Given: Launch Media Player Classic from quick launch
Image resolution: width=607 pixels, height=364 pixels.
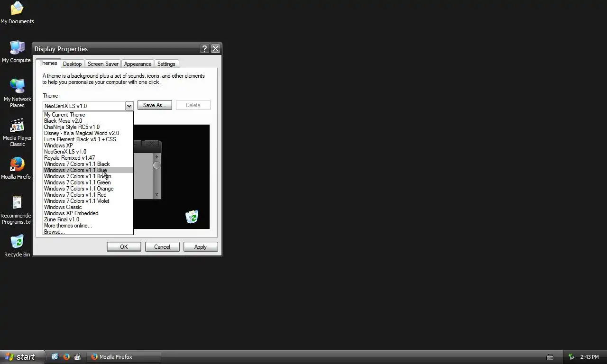Looking at the screenshot, I should click(x=78, y=357).
